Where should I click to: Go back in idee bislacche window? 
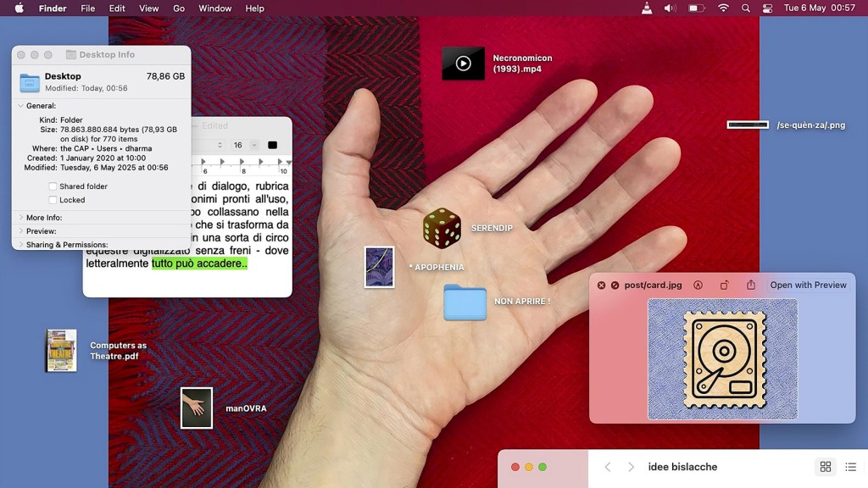click(608, 467)
